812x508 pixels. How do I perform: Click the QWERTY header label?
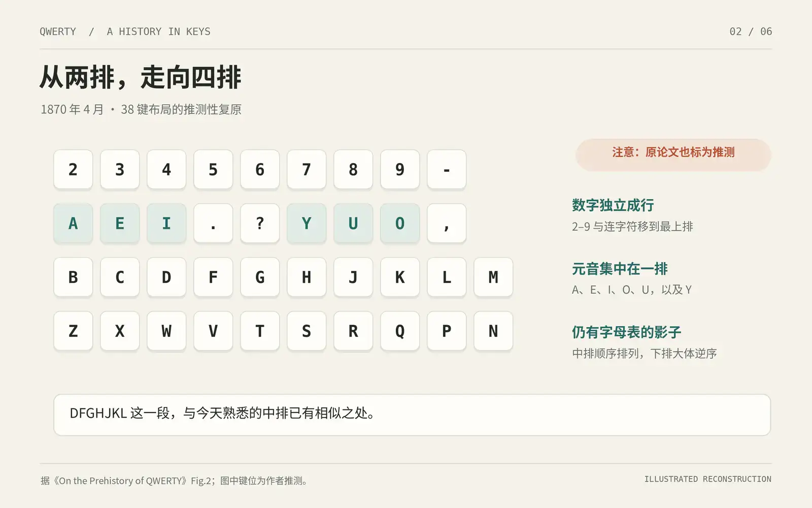click(58, 31)
